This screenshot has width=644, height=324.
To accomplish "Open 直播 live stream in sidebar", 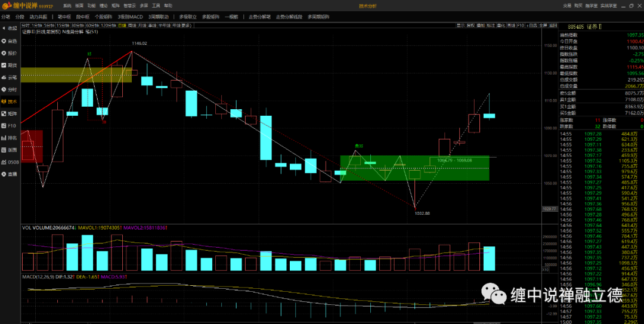I will tap(9, 174).
